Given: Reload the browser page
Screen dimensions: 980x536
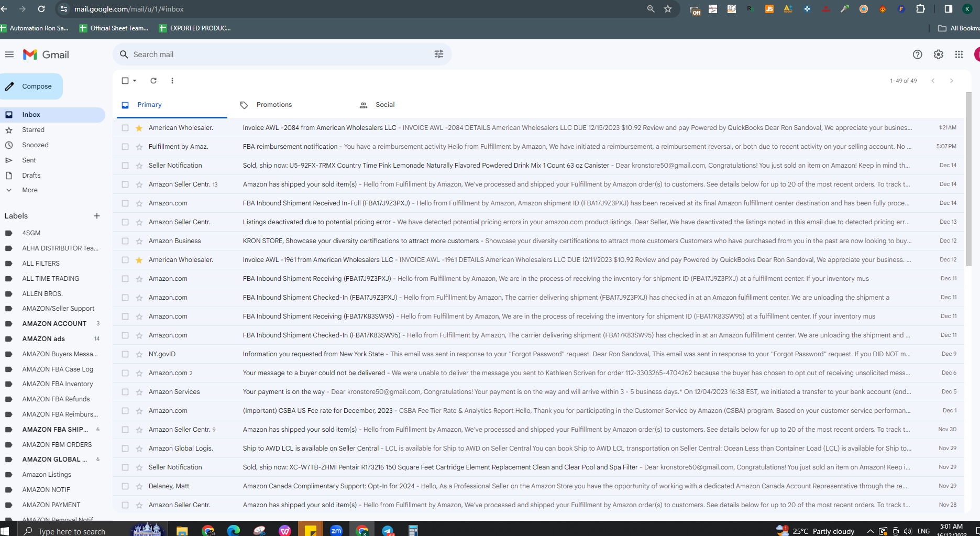Looking at the screenshot, I should pos(41,9).
